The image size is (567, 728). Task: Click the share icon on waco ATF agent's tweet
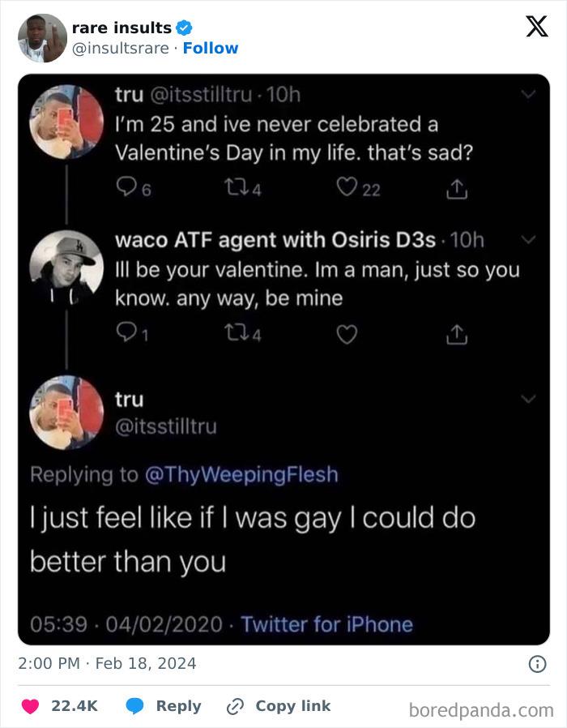click(456, 332)
